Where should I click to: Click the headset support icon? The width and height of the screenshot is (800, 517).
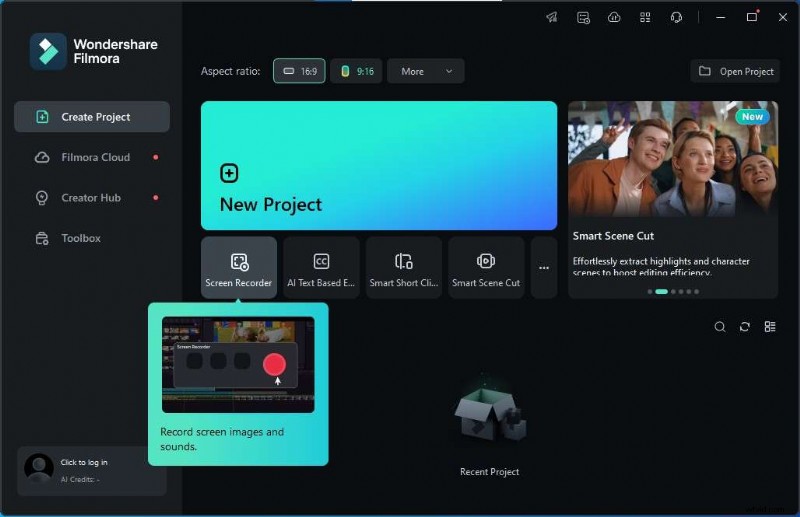coord(676,17)
